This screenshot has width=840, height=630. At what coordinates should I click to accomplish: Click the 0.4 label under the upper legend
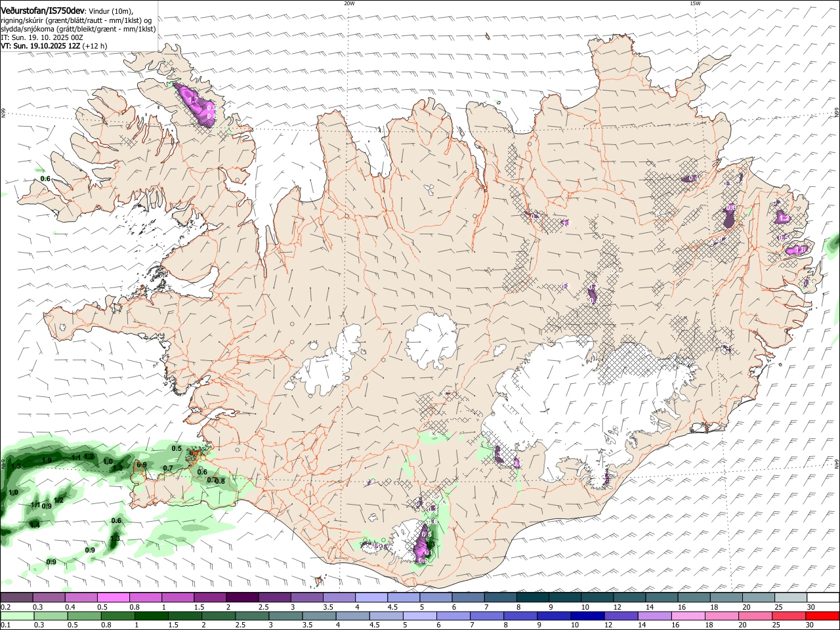pos(70,608)
